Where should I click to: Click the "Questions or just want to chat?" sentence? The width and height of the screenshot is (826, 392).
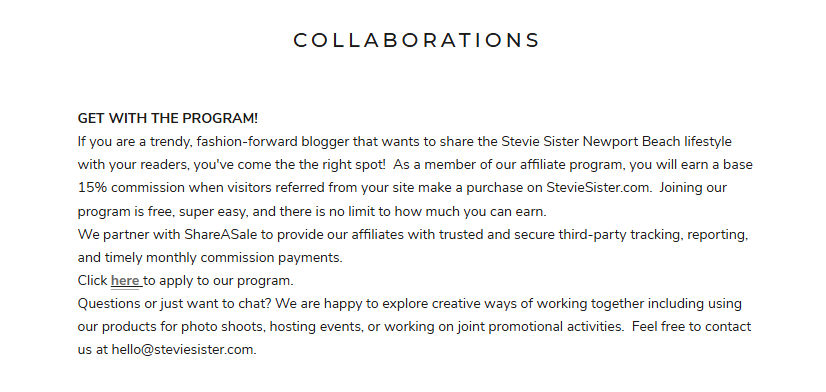174,304
